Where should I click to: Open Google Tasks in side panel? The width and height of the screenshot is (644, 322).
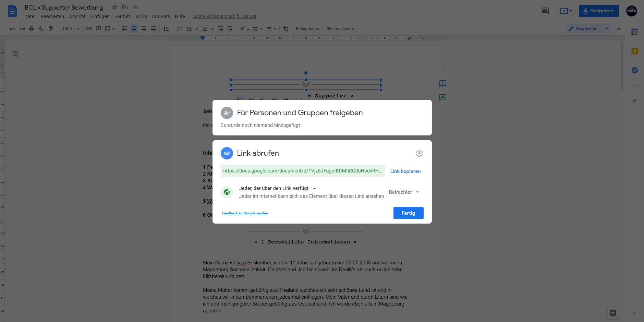pos(634,70)
